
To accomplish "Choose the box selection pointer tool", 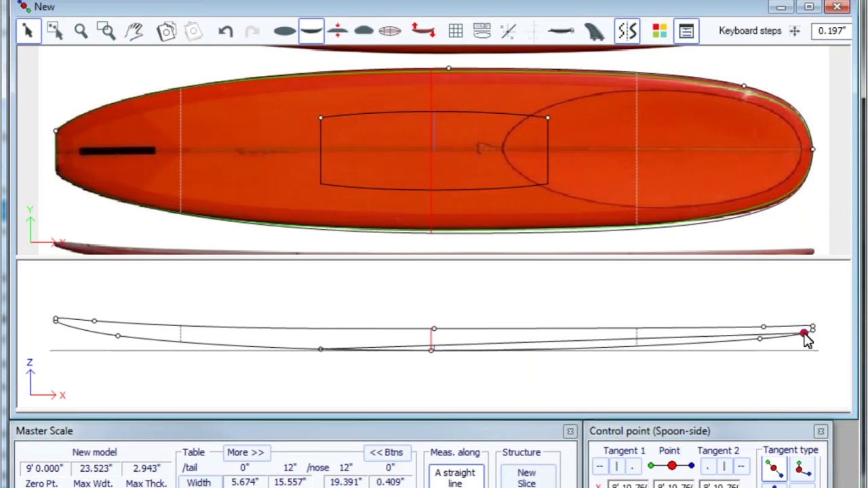I will 55,31.
